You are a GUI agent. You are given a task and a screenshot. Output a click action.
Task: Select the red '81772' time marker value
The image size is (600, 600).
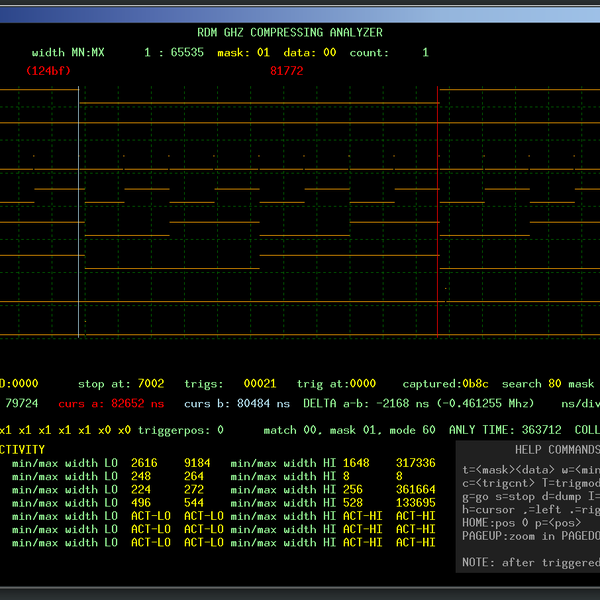click(x=287, y=71)
